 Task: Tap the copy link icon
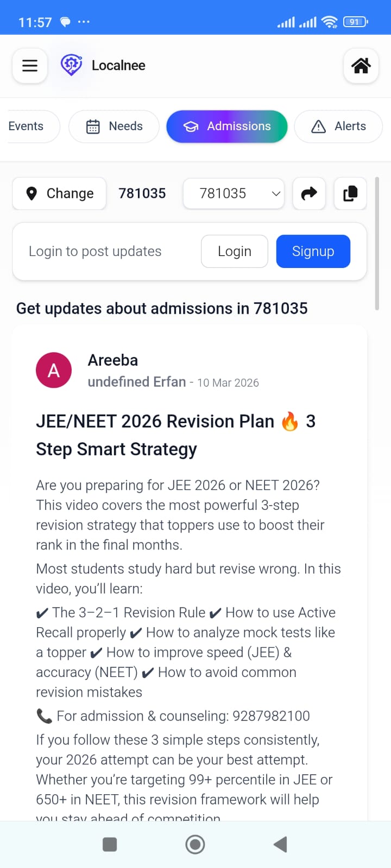click(350, 194)
